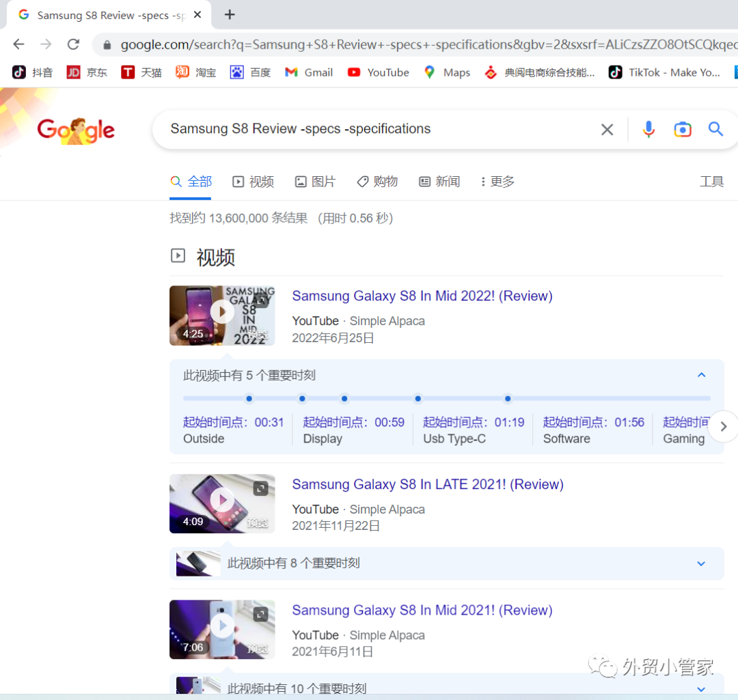The height and width of the screenshot is (700, 738).
Task: Open the 典阅电商综合技能 bookmark
Action: [539, 72]
